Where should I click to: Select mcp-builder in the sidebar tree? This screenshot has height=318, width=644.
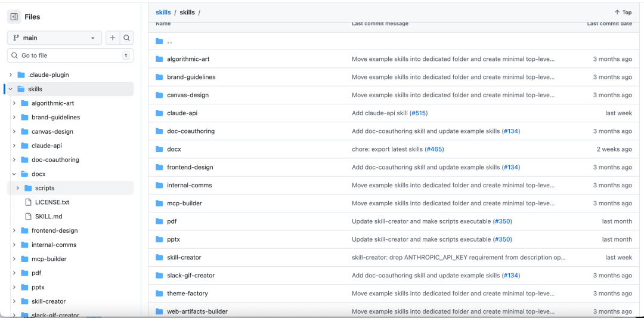tap(49, 259)
